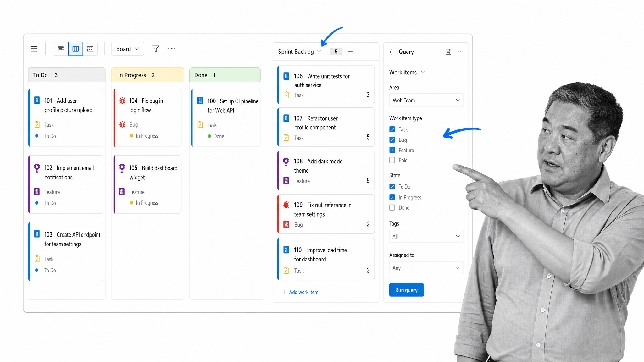Viewport: 644px width, 362px height.
Task: Open the hamburger menu
Action: [x=34, y=49]
